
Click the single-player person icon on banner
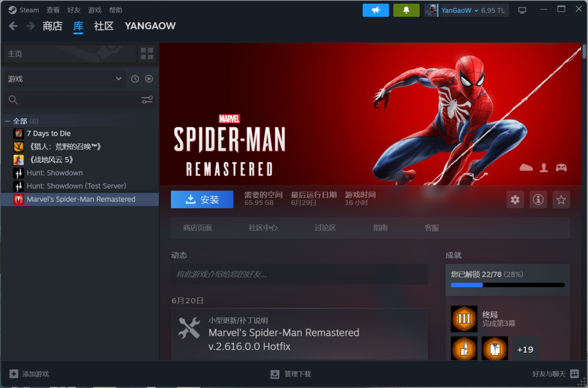tap(544, 168)
